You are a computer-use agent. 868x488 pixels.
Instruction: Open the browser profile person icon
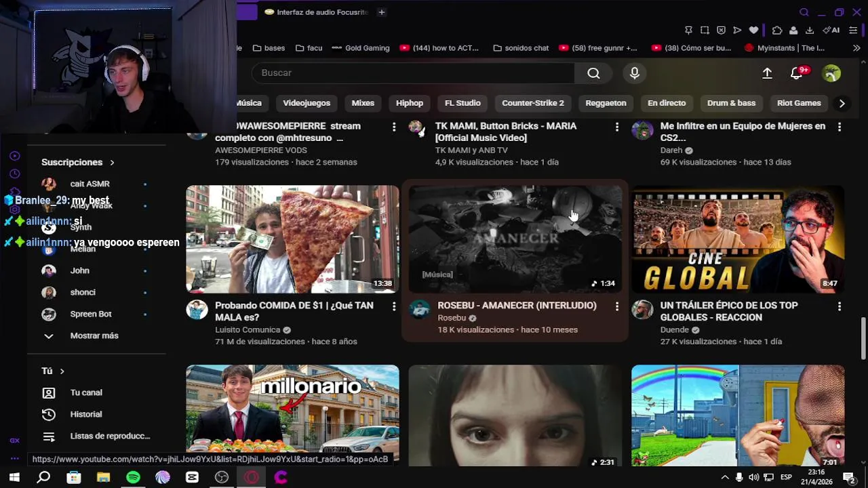pyautogui.click(x=793, y=30)
